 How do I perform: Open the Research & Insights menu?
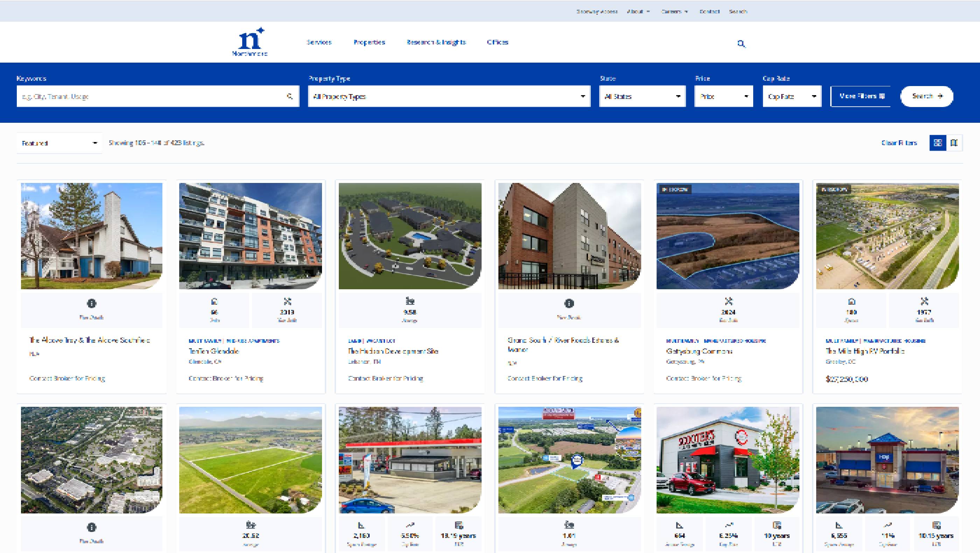(x=436, y=42)
